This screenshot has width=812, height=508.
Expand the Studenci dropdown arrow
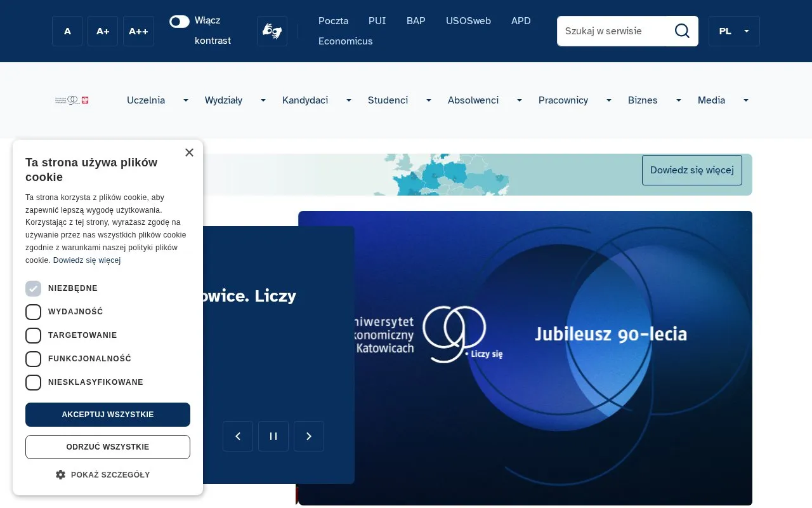click(429, 100)
